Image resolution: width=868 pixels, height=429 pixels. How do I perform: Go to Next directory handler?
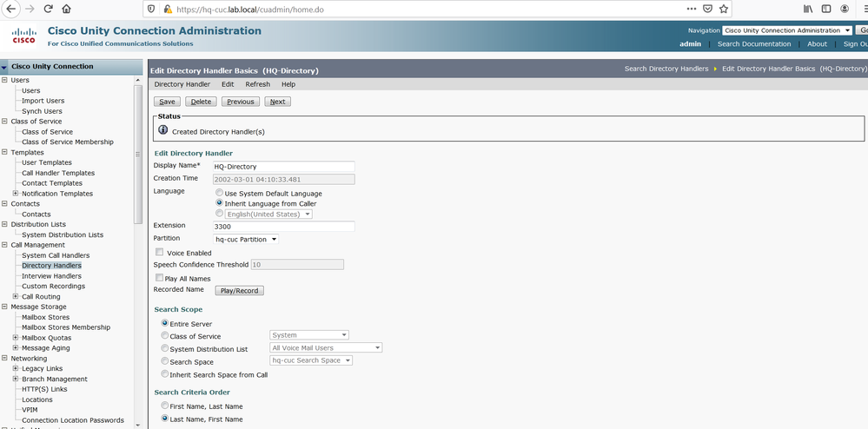(x=277, y=102)
